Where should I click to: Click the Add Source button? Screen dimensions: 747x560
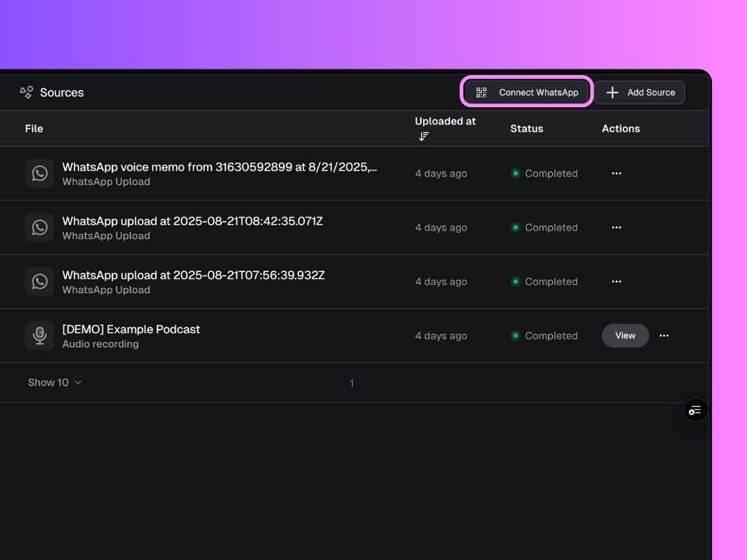[x=639, y=93]
